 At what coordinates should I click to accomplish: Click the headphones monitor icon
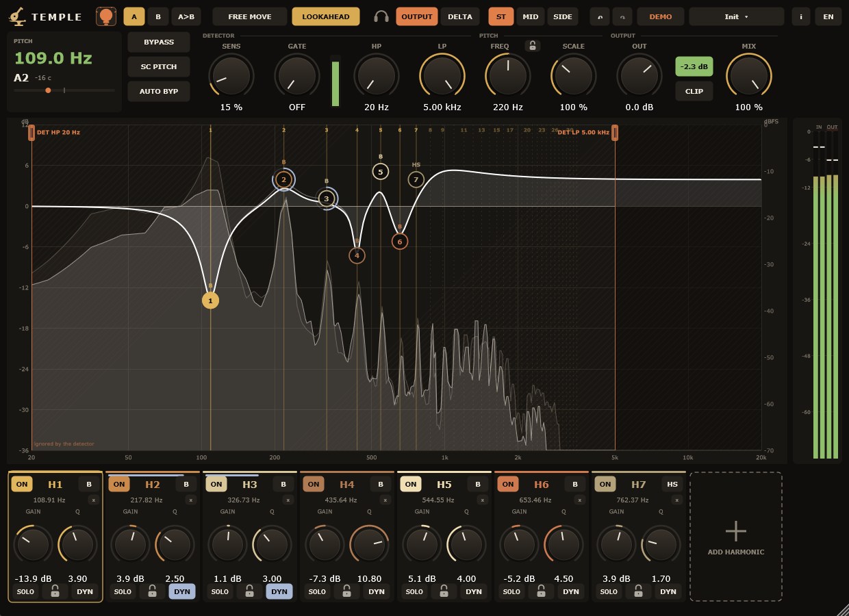pyautogui.click(x=381, y=16)
